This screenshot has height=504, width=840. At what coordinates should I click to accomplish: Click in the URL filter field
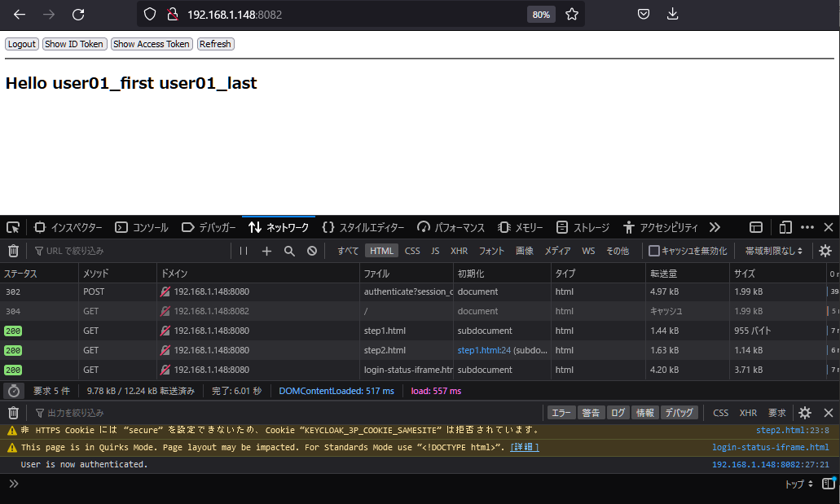(130, 251)
